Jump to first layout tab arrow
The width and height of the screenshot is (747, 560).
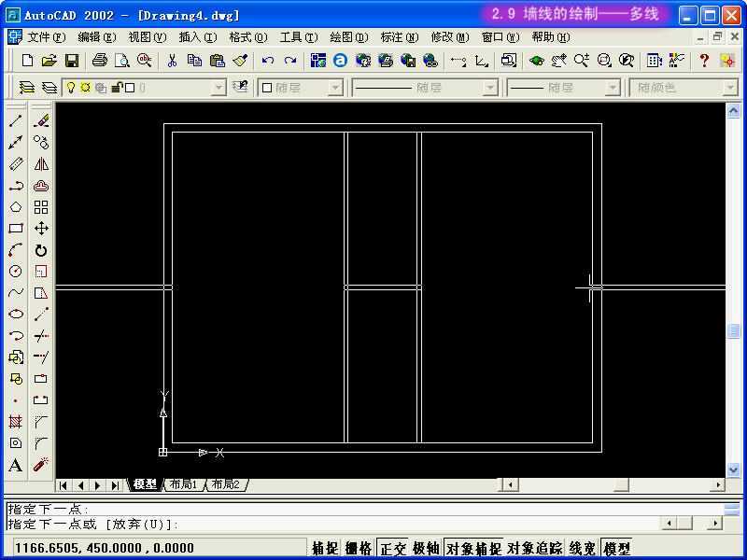63,485
